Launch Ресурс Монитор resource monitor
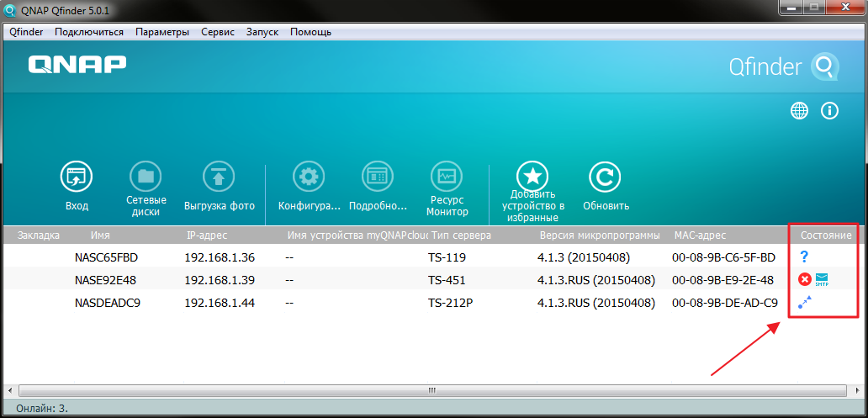The width and height of the screenshot is (868, 418). point(446,177)
